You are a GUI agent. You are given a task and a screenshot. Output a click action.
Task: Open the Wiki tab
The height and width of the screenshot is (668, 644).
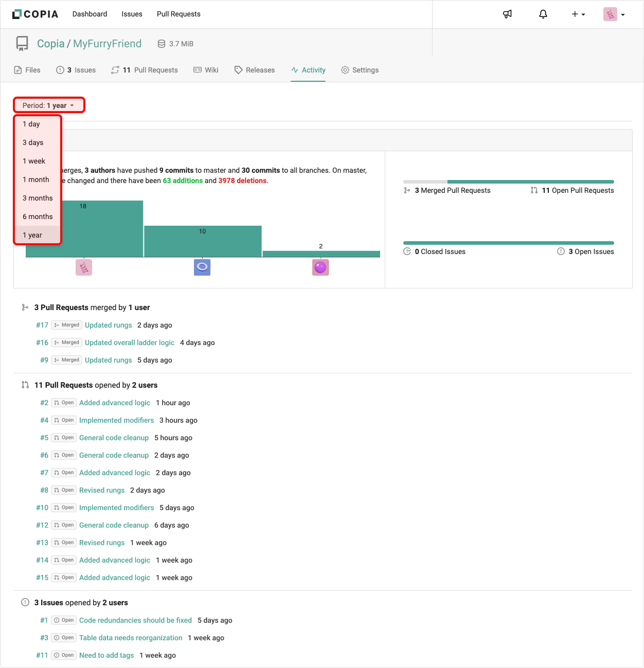[x=206, y=70]
